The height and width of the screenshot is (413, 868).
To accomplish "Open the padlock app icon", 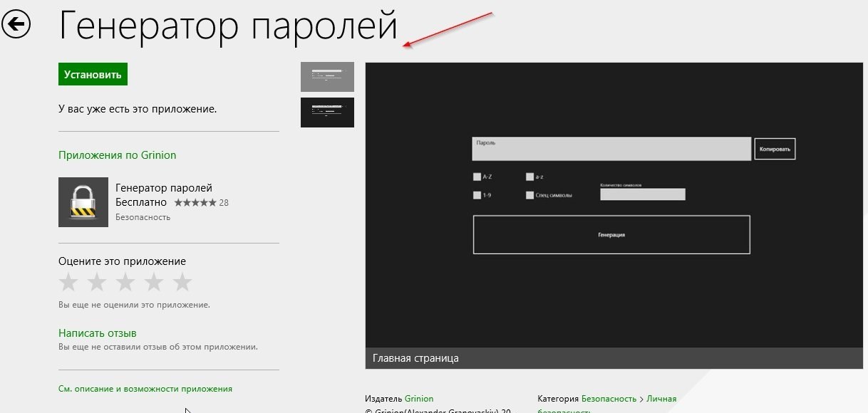I will point(83,202).
